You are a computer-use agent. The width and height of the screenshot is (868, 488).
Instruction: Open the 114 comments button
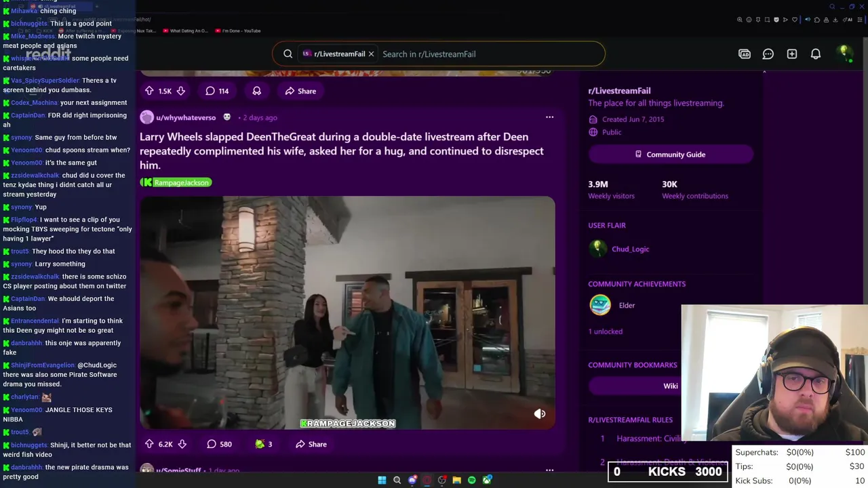[217, 91]
